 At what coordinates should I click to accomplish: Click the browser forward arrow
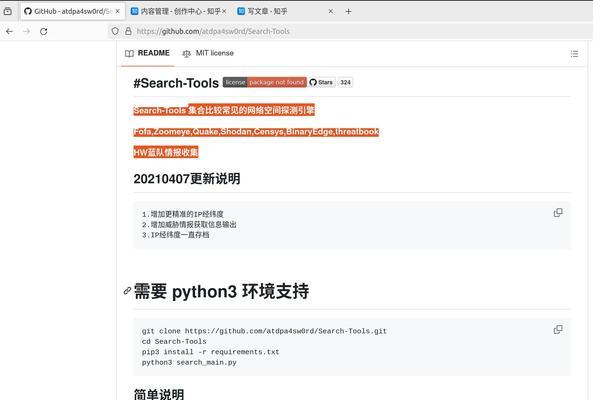(x=26, y=31)
